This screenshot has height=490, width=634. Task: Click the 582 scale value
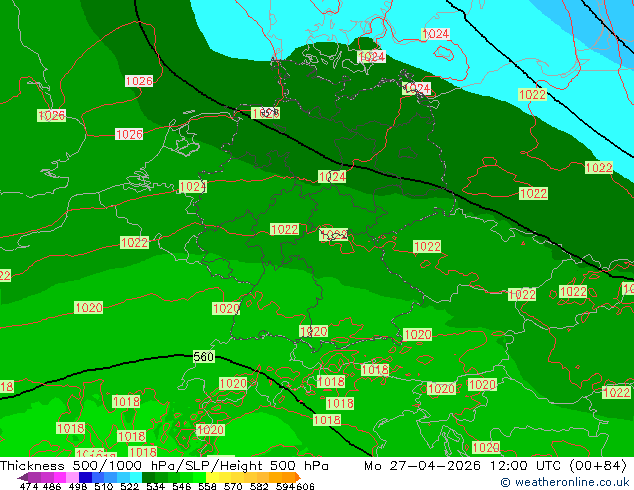click(x=259, y=486)
